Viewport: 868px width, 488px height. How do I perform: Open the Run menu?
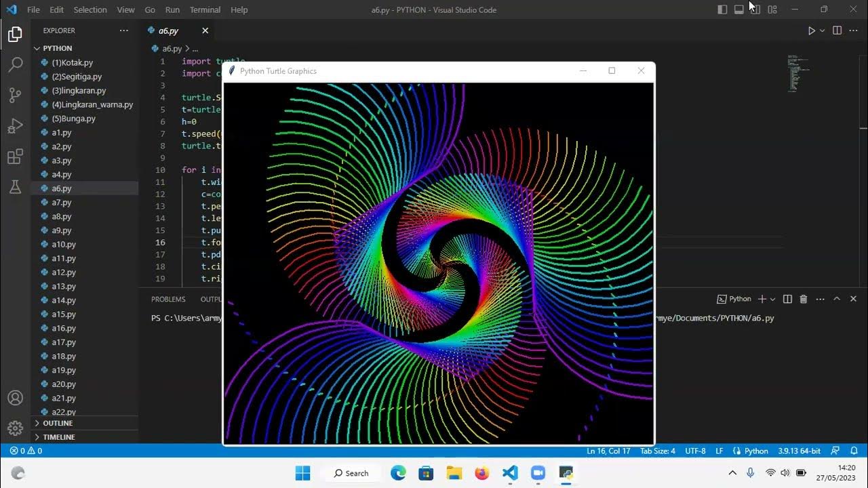172,9
